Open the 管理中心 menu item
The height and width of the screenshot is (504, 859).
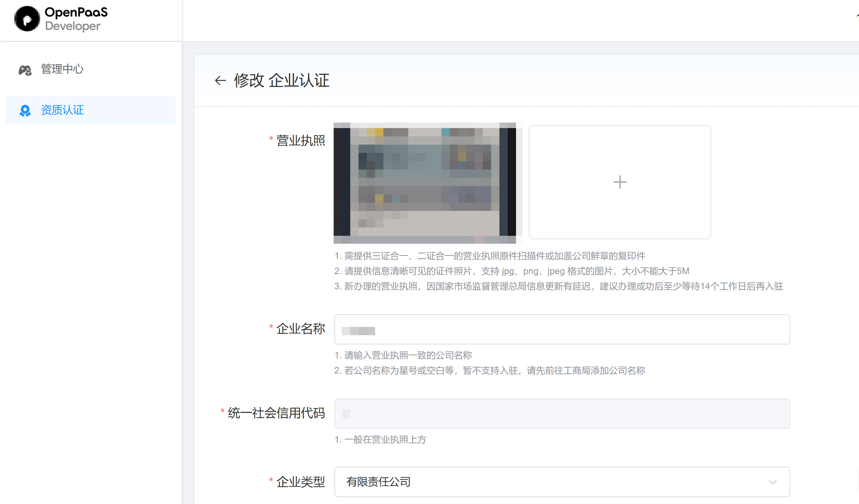[x=90, y=69]
